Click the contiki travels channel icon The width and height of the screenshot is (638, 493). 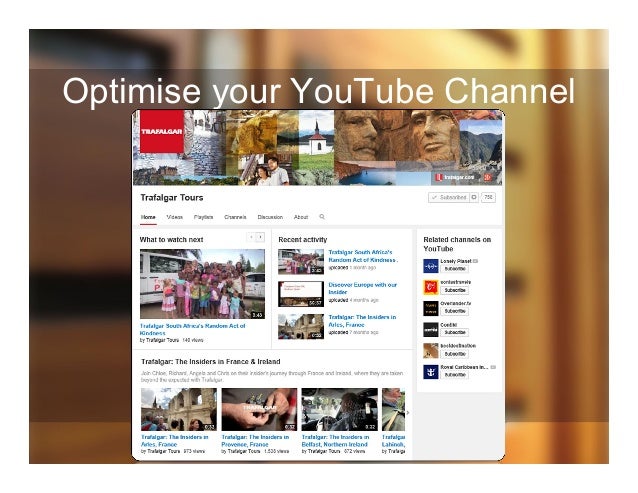pos(430,287)
